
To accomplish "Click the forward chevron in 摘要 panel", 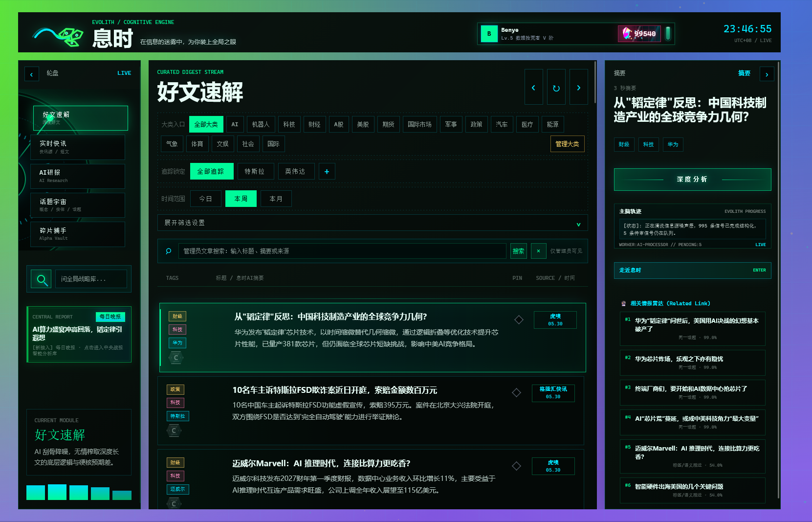I will (x=767, y=74).
